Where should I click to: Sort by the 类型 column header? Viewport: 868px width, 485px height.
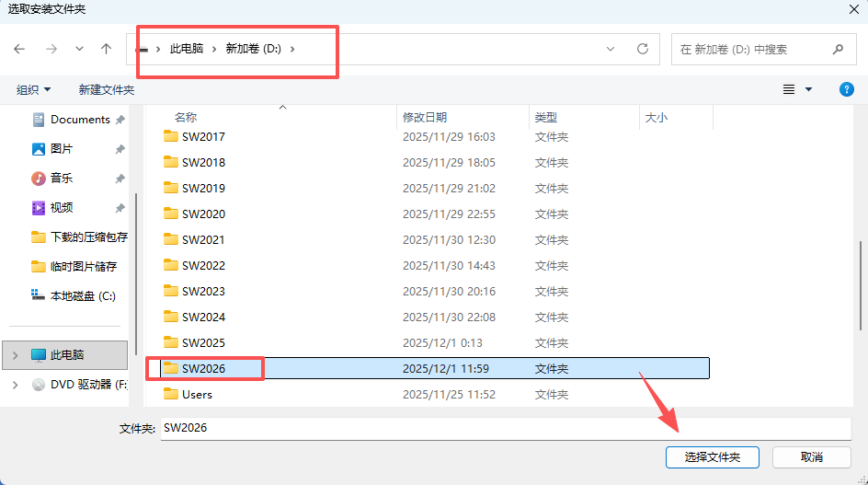click(x=546, y=117)
